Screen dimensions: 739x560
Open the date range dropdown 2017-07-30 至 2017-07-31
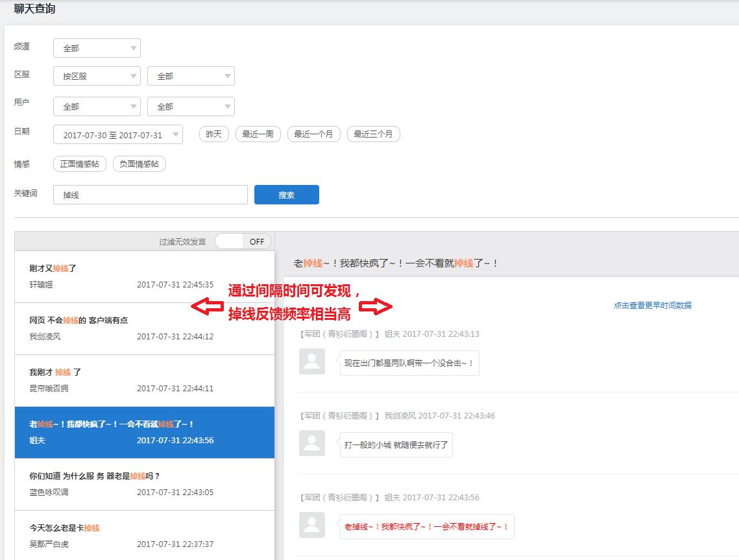[x=117, y=135]
